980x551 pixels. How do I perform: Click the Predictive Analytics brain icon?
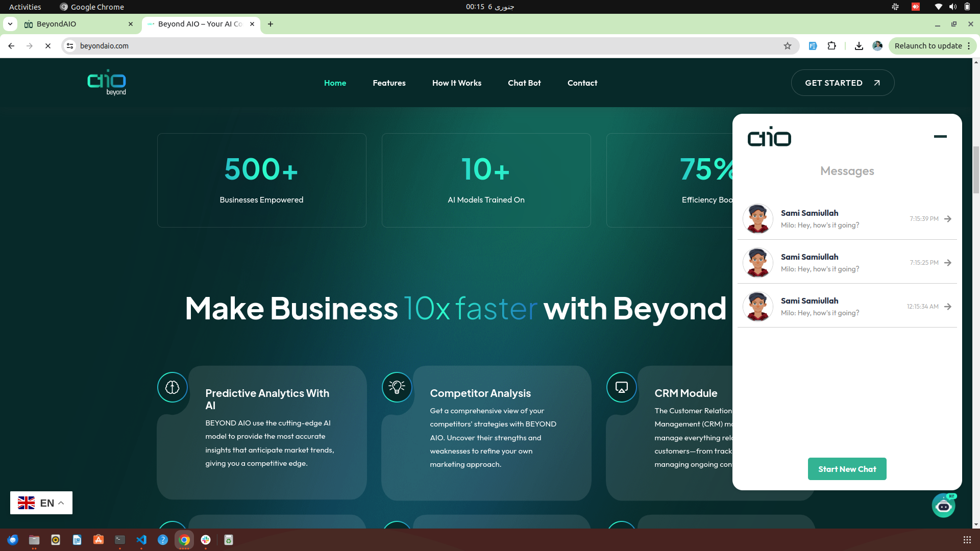173,387
